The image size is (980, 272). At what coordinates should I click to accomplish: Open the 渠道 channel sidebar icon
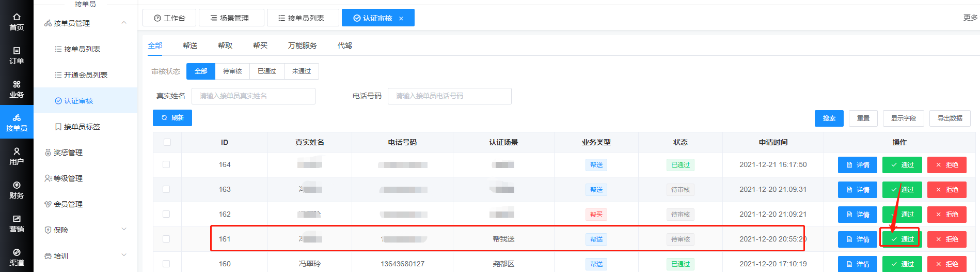(17, 257)
